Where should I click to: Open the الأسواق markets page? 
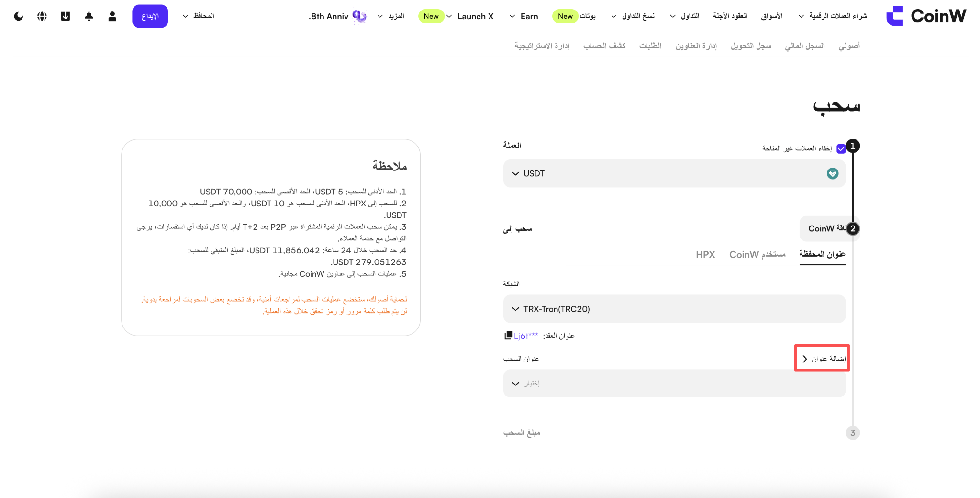[x=772, y=16]
